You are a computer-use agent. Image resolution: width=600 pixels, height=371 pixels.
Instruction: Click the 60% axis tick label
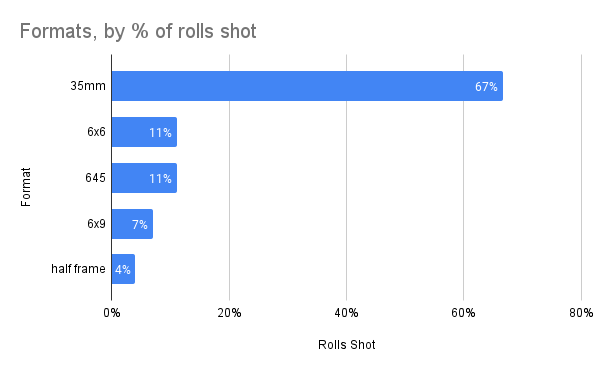[x=463, y=313]
